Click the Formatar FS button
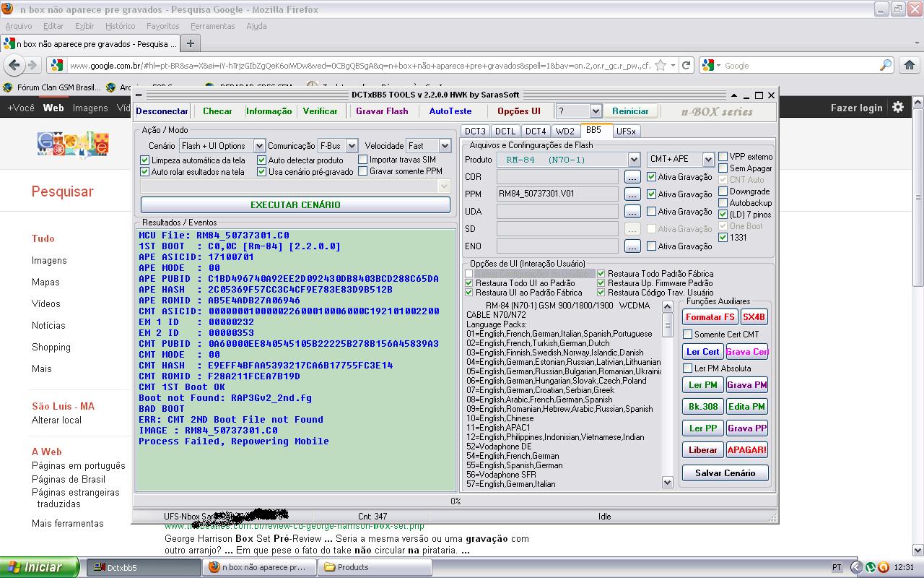The height and width of the screenshot is (578, 924). coord(710,317)
